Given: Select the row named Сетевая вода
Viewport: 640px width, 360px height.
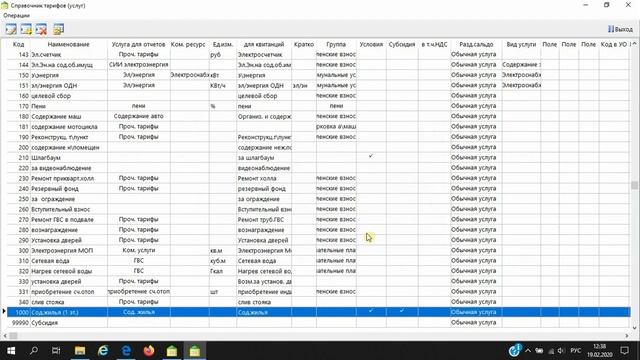Looking at the screenshot, I should 318,260.
